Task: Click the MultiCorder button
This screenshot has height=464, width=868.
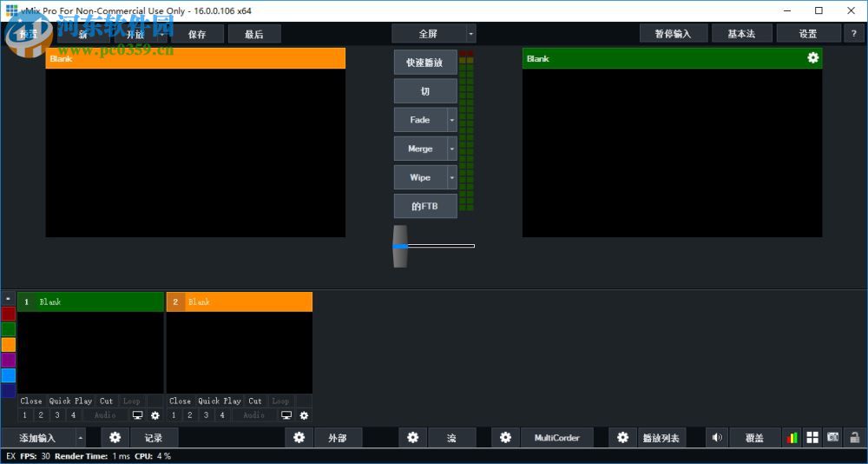Action: tap(557, 437)
